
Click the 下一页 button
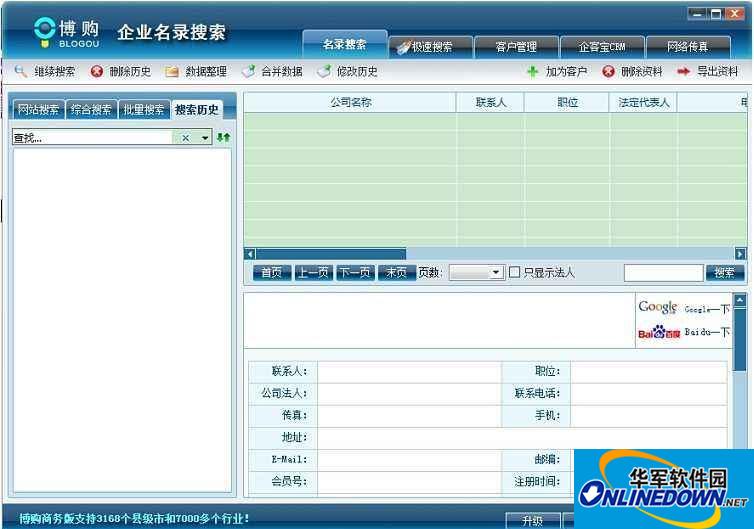[355, 273]
